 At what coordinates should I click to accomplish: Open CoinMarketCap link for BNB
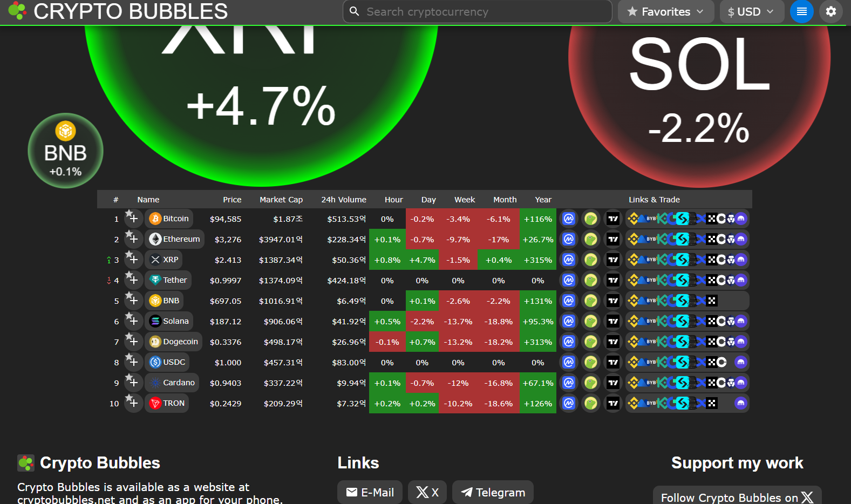tap(568, 301)
